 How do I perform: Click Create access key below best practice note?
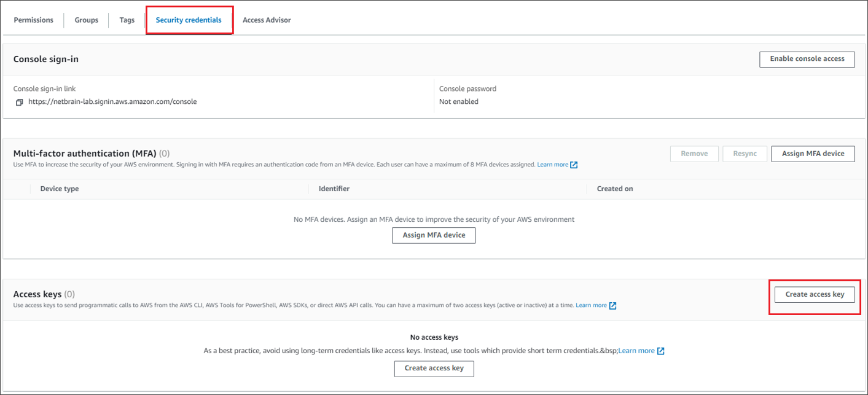[434, 369]
